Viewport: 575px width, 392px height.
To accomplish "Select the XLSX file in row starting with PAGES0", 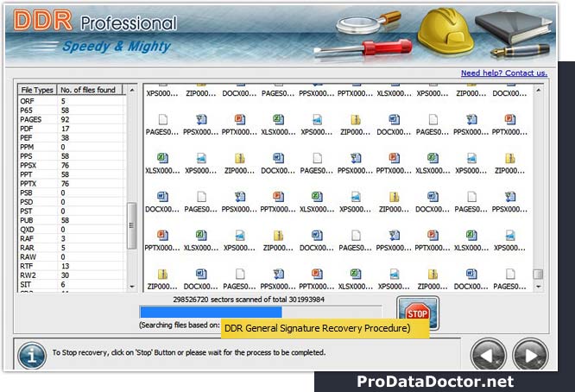I will point(278,124).
